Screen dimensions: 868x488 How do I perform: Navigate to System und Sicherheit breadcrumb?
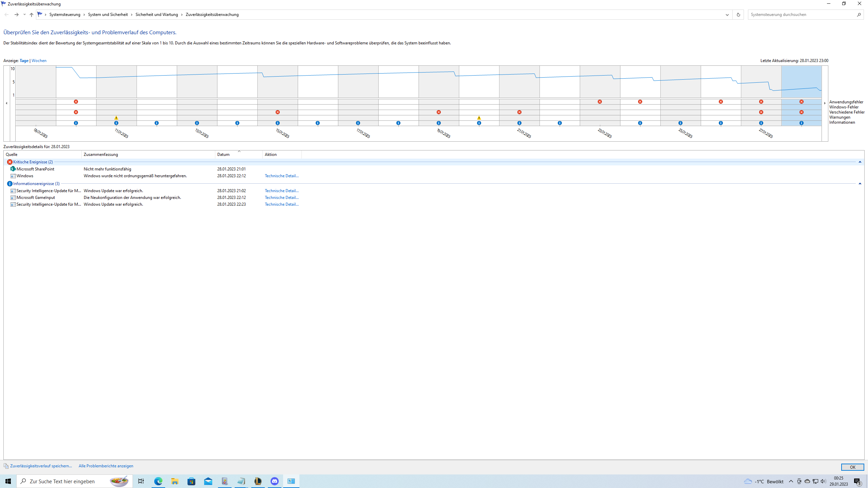click(x=108, y=15)
